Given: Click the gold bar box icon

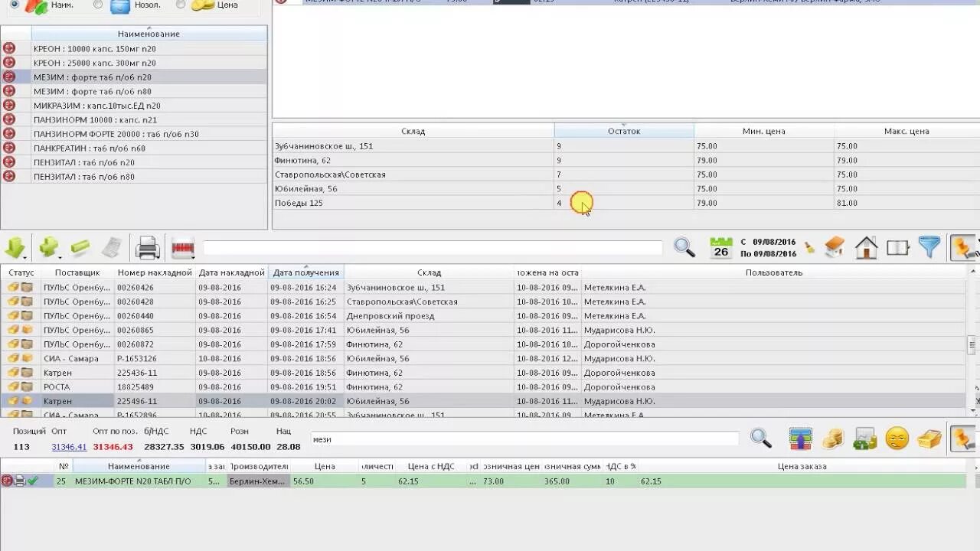Looking at the screenshot, I should [x=929, y=439].
